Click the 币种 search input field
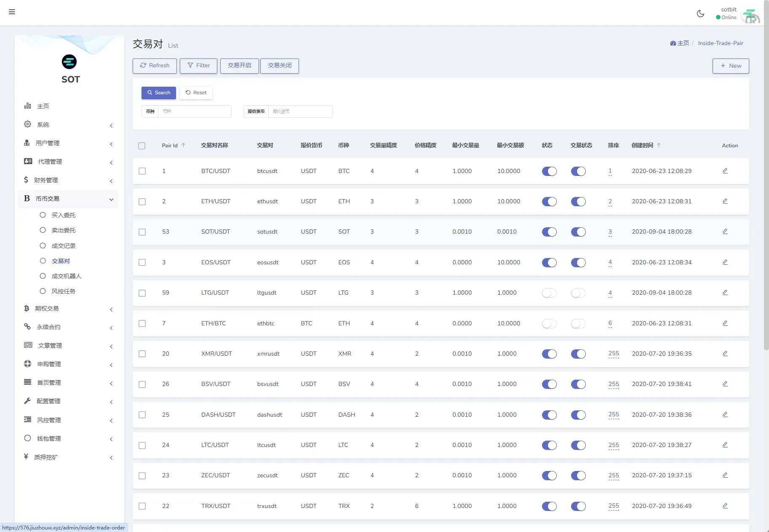Image resolution: width=769 pixels, height=532 pixels. pyautogui.click(x=195, y=111)
